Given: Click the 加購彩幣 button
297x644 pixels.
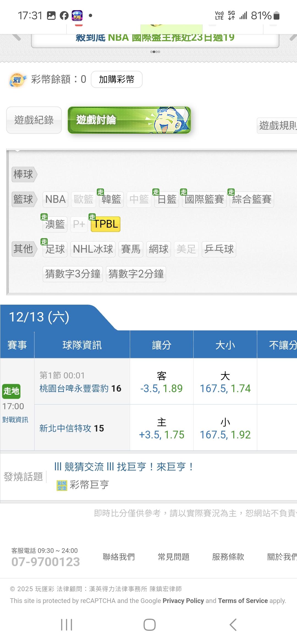Looking at the screenshot, I should [117, 80].
